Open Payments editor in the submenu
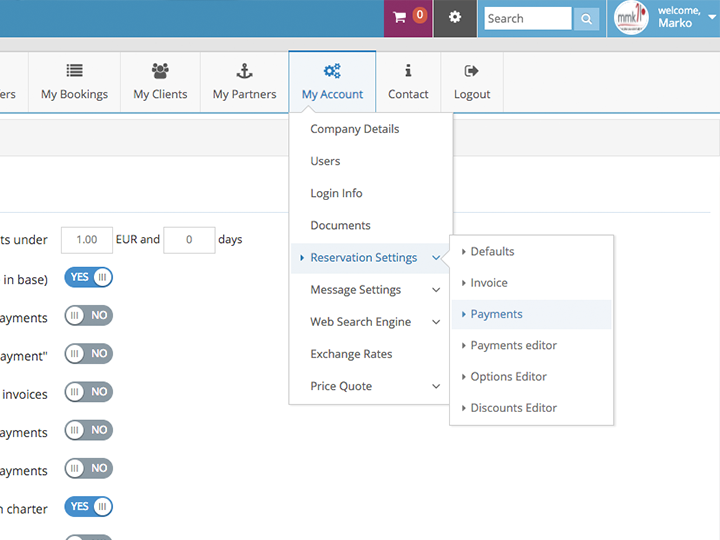Image resolution: width=720 pixels, height=540 pixels. pyautogui.click(x=513, y=345)
